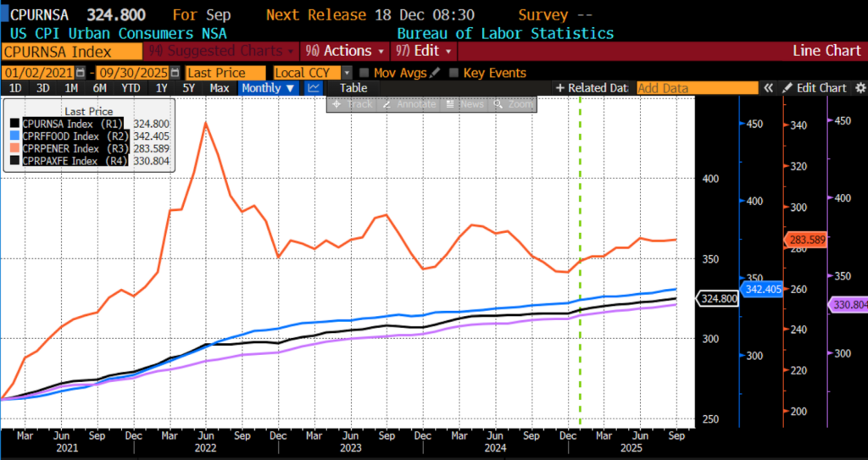Switch to the YTD range tab
The height and width of the screenshot is (460, 868).
(131, 88)
